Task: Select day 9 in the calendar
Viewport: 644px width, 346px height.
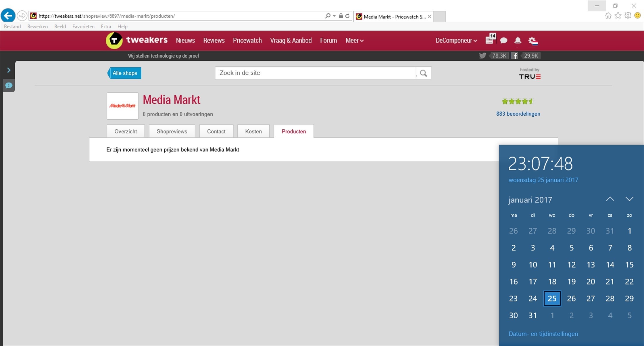Action: (514, 265)
